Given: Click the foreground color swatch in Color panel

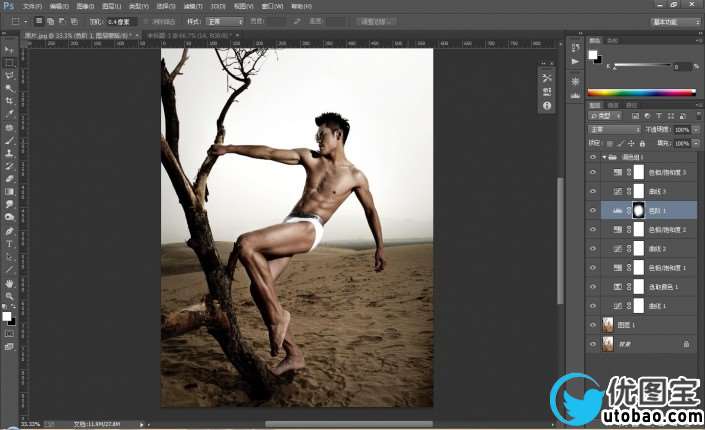Looking at the screenshot, I should tap(593, 55).
